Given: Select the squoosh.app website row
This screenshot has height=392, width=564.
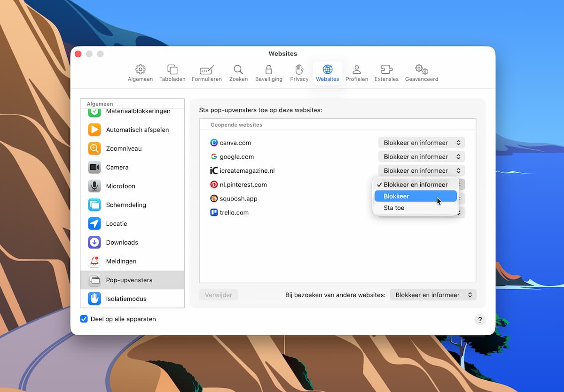Looking at the screenshot, I should [337, 199].
